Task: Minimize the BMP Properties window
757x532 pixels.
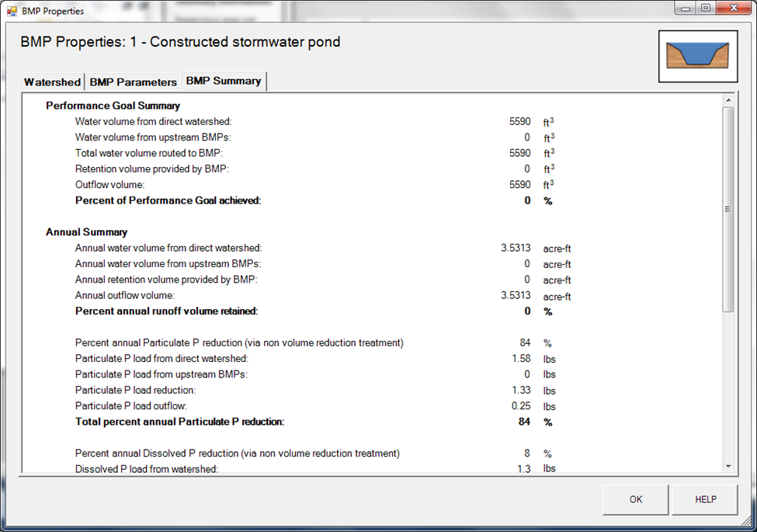Action: pyautogui.click(x=685, y=8)
